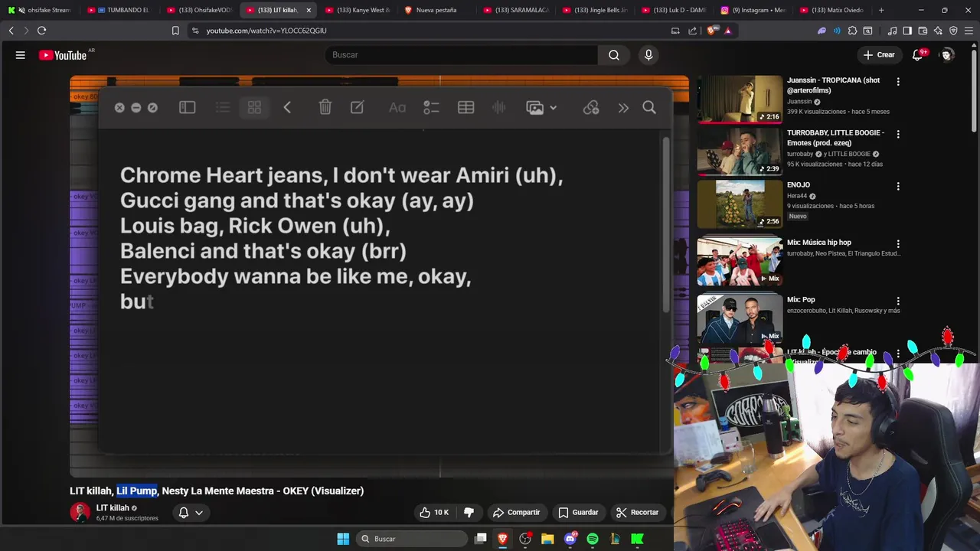Screen dimensions: 980x551
Task: Open the LIT killah channel avatar
Action: tap(80, 513)
